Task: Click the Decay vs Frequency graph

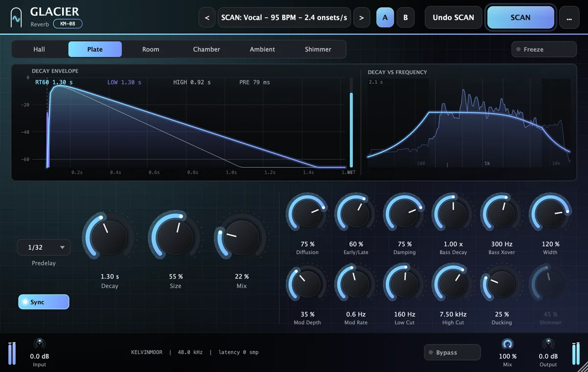Action: 469,123
